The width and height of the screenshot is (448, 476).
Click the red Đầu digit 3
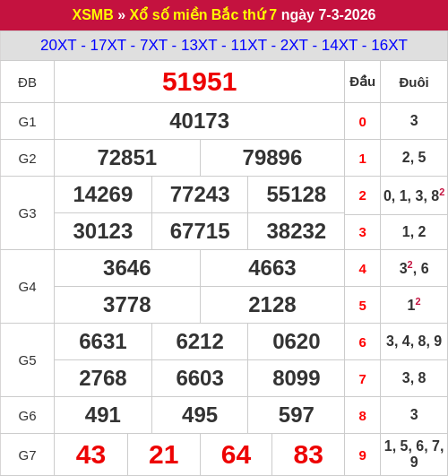tap(362, 232)
